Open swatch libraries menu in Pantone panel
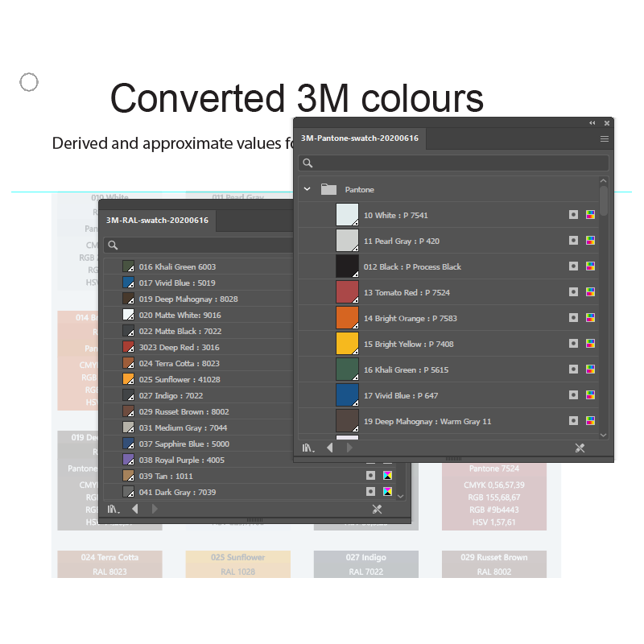 [x=308, y=448]
